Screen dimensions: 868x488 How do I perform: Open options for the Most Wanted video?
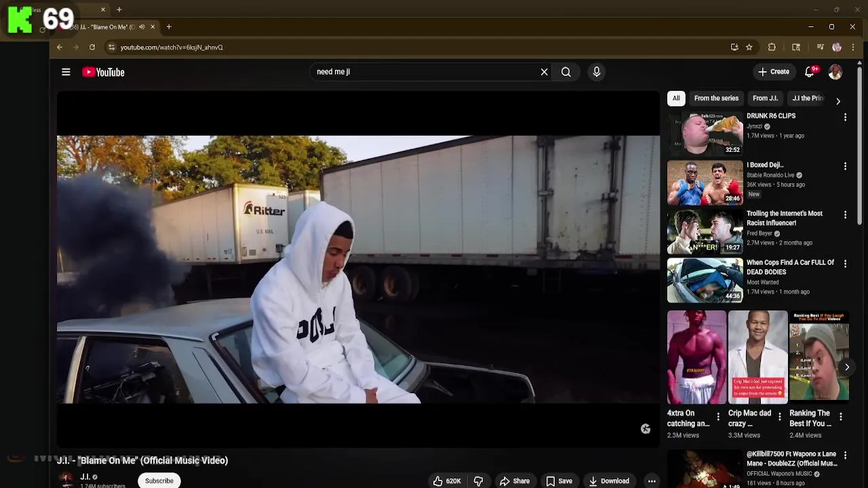(x=845, y=264)
